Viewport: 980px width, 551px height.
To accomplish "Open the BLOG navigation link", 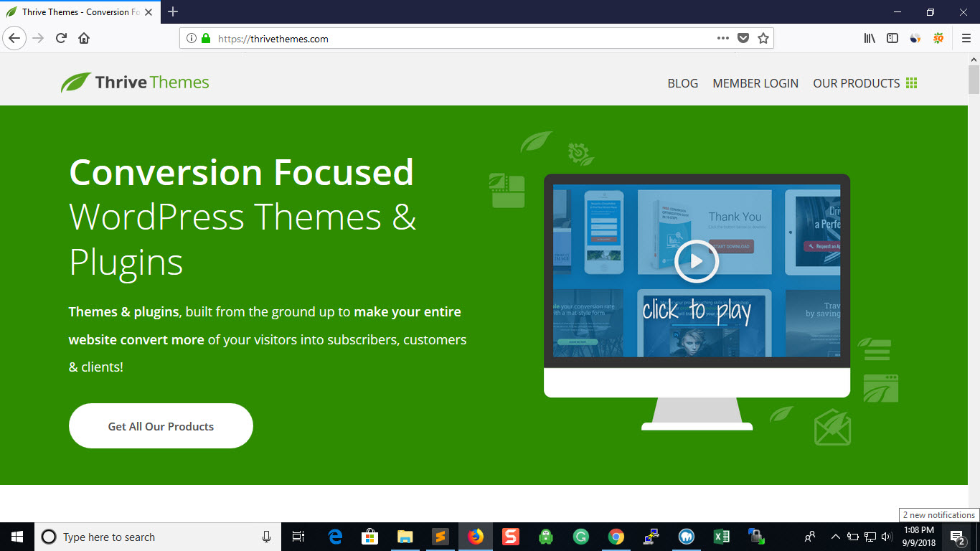I will pyautogui.click(x=682, y=83).
